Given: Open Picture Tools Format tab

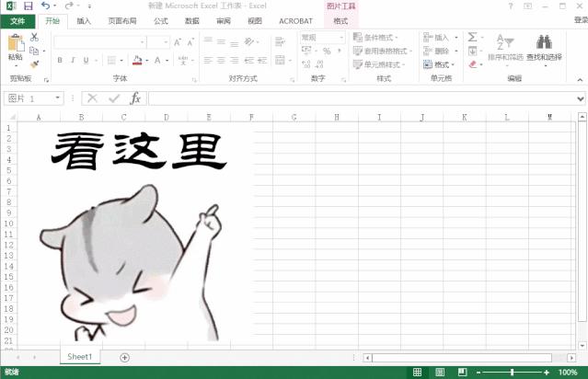Looking at the screenshot, I should (x=340, y=21).
